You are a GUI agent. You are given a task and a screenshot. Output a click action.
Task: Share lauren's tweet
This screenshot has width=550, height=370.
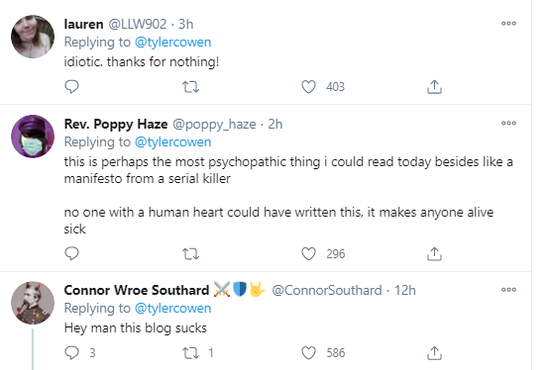point(434,87)
